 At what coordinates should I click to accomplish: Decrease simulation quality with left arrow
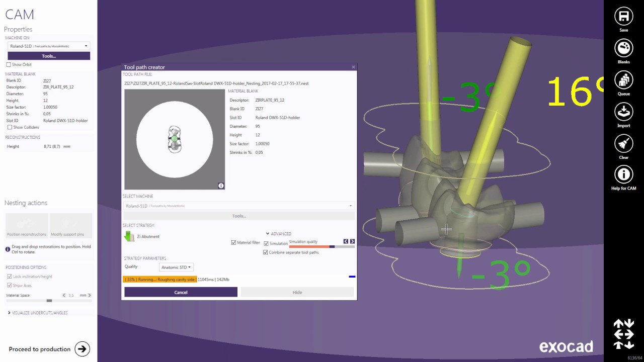point(346,241)
